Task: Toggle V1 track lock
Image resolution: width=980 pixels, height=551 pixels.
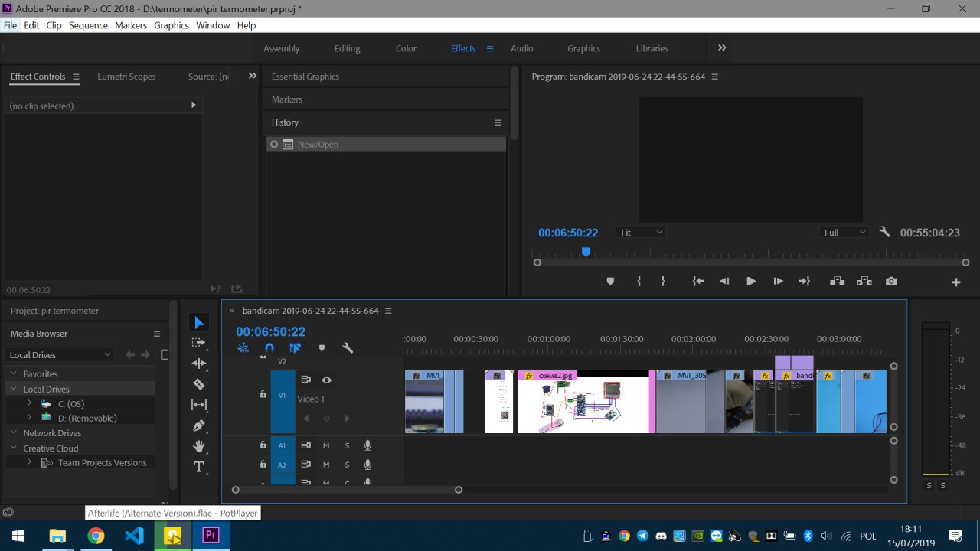Action: coord(263,395)
